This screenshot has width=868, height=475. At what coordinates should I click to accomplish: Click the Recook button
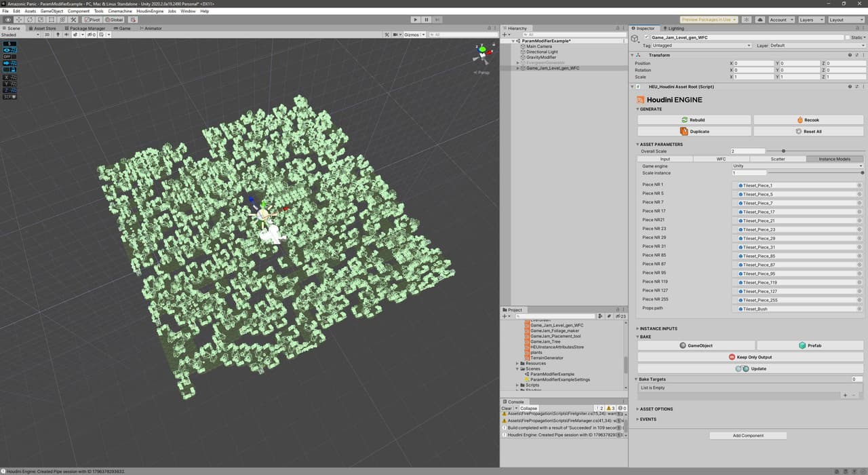pos(808,119)
